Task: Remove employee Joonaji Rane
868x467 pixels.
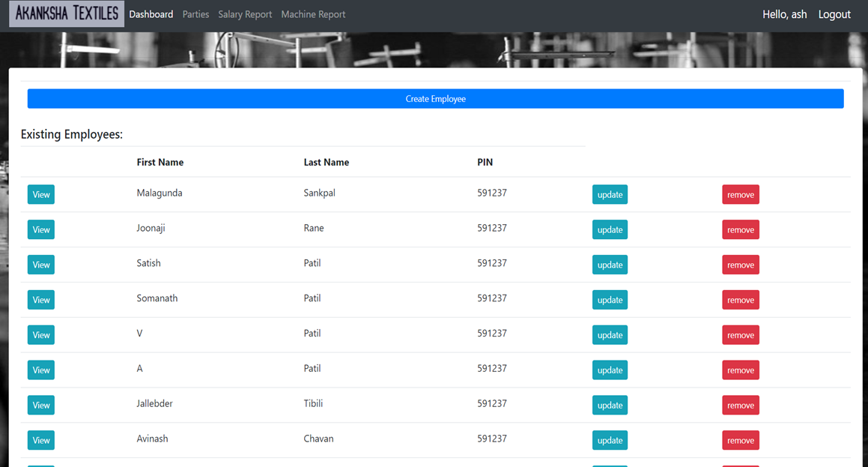Action: pos(740,229)
